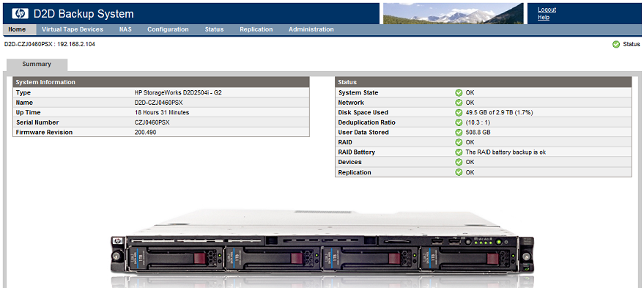This screenshot has width=644, height=288.
Task: Click the green check icon in the RAID row
Action: [459, 142]
